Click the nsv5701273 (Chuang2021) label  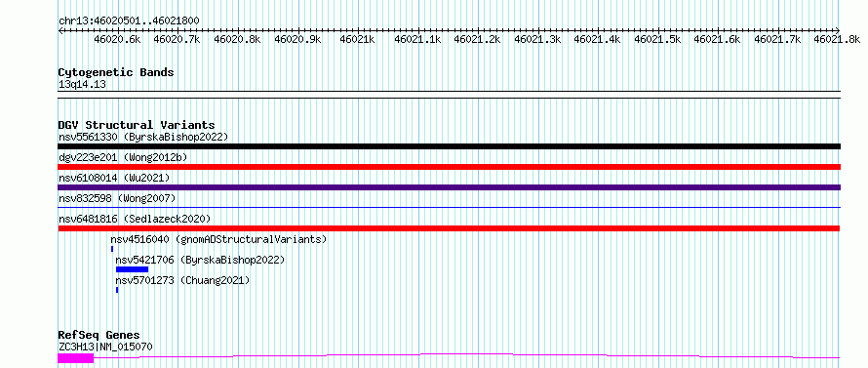click(x=182, y=280)
